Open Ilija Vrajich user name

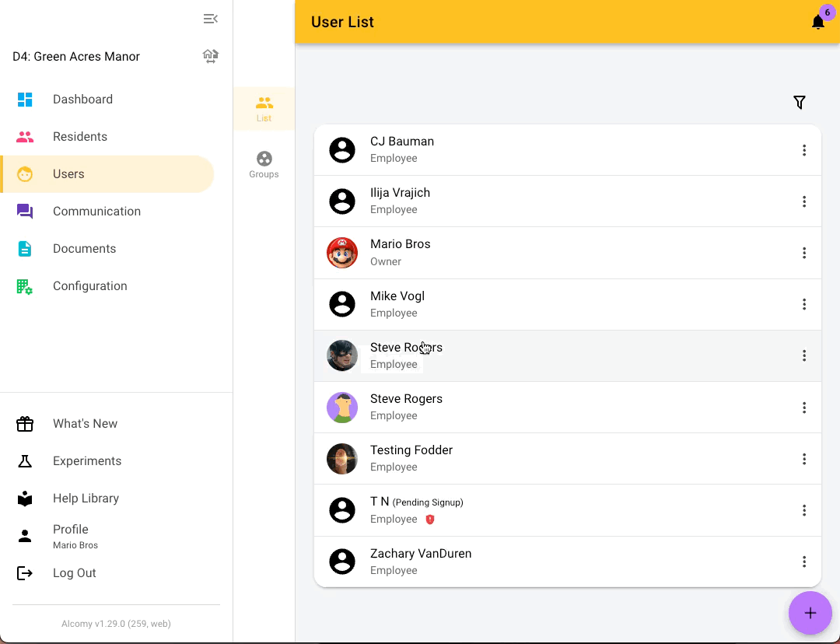click(401, 193)
